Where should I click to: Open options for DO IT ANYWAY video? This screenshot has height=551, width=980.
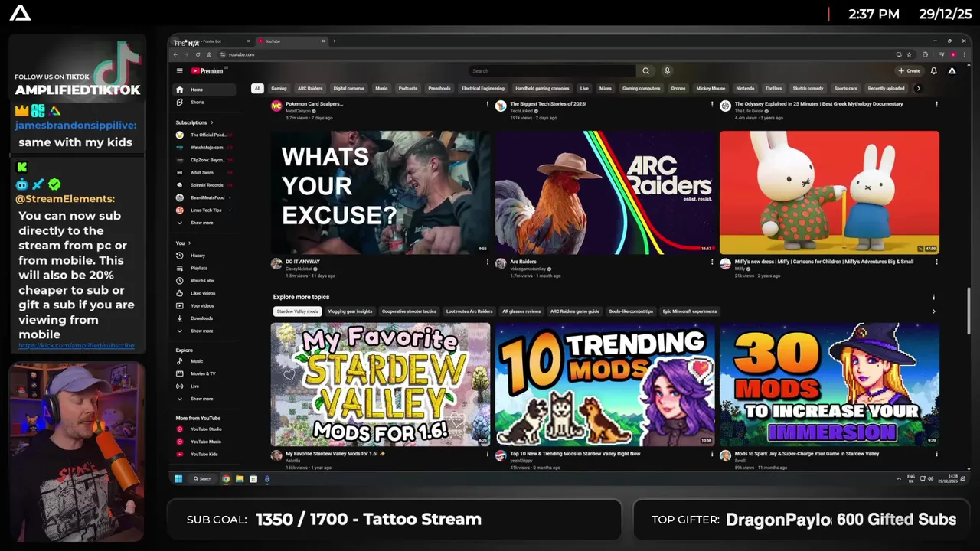click(487, 262)
